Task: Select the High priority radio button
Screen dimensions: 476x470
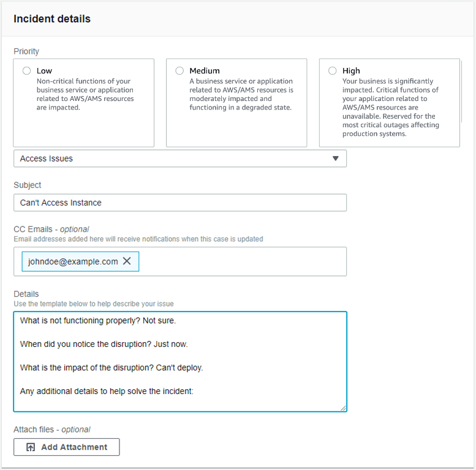Action: click(x=333, y=71)
